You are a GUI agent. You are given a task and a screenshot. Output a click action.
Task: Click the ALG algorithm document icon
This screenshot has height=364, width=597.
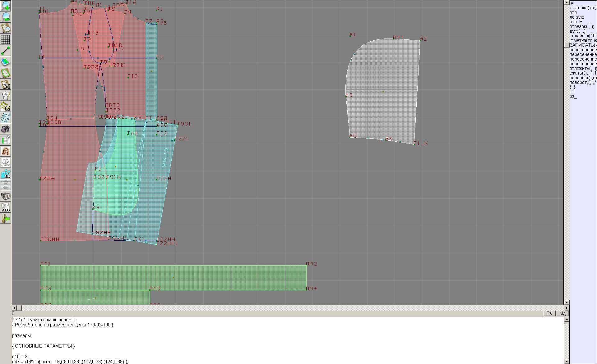click(6, 207)
